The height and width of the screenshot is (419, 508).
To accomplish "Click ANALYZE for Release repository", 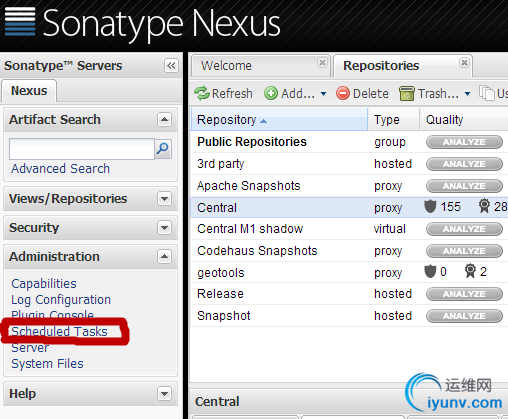I will point(464,294).
